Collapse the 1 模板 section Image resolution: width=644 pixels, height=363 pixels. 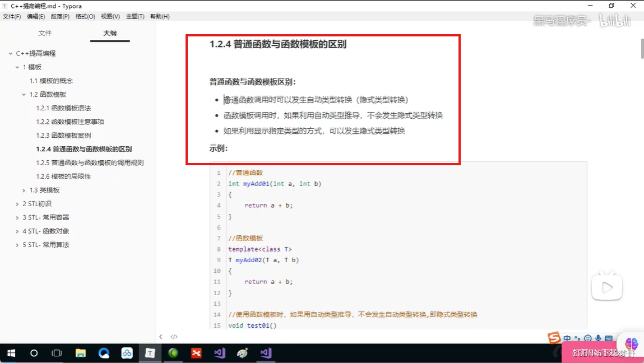pyautogui.click(x=17, y=67)
